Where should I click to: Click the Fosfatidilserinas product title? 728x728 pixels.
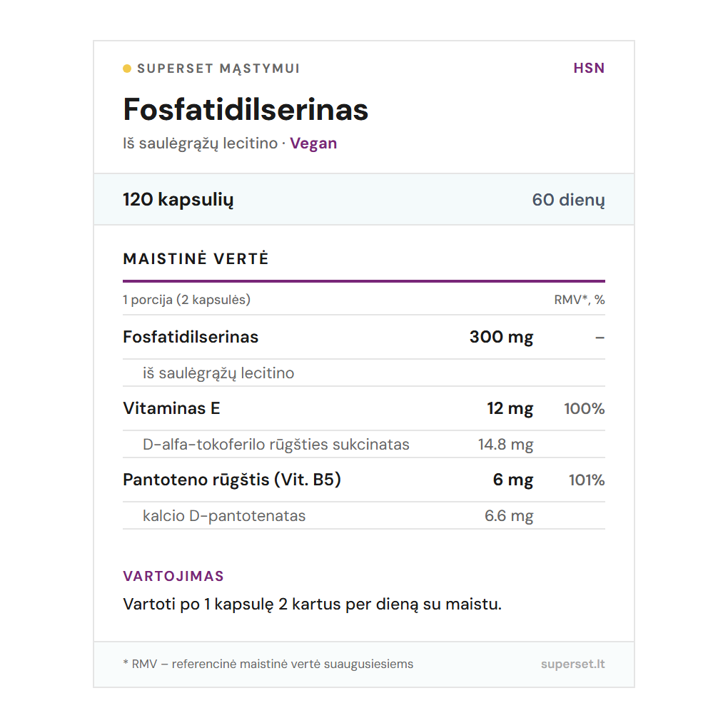click(246, 109)
